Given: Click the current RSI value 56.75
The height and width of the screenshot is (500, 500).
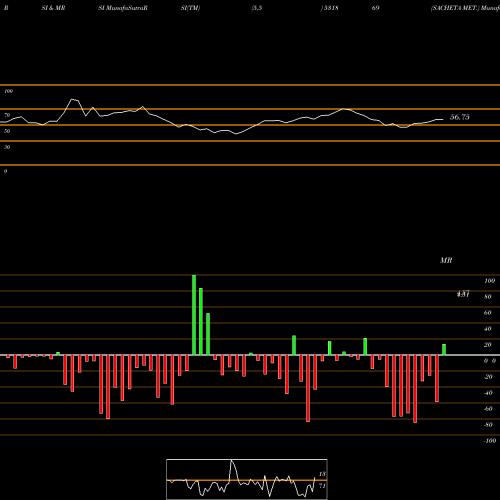Looking at the screenshot, I should point(460,117).
